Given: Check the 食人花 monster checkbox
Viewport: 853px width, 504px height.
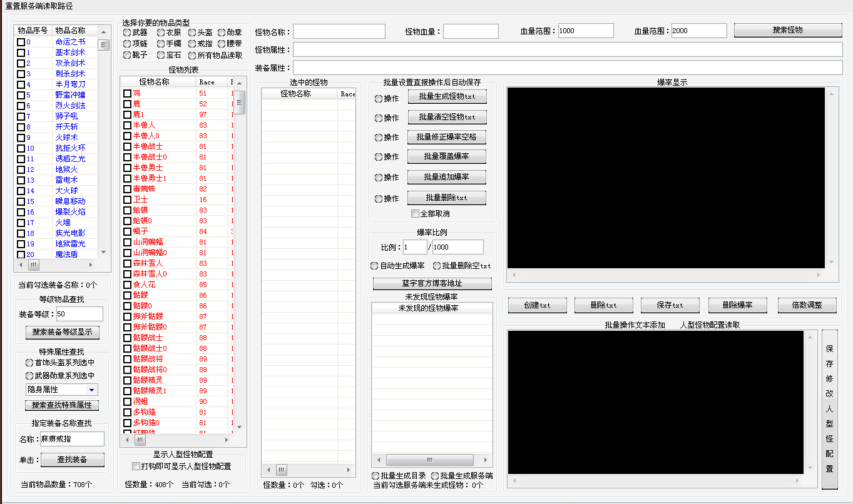Looking at the screenshot, I should (x=127, y=285).
